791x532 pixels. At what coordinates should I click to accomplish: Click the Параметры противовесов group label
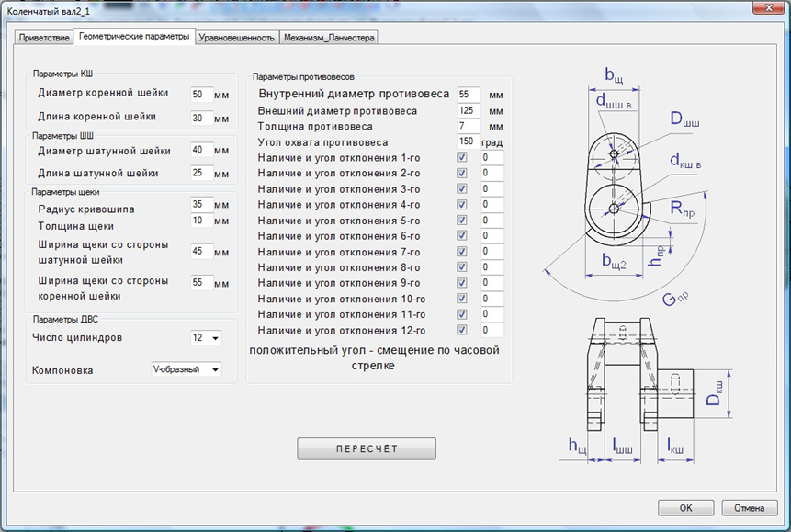303,76
